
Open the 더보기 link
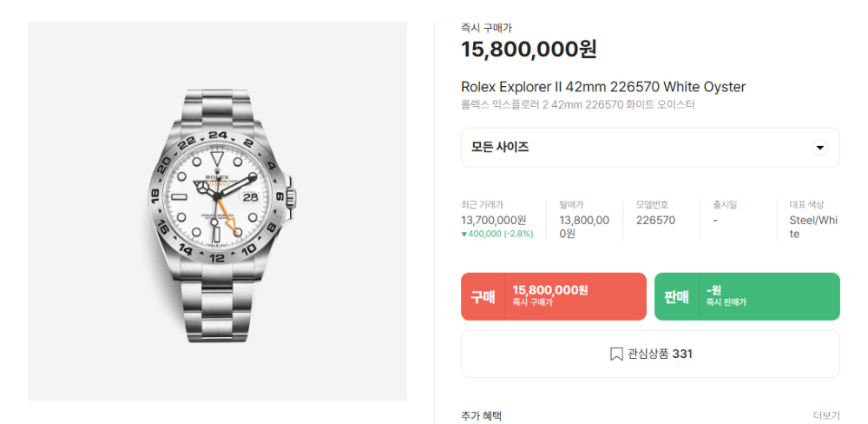pyautogui.click(x=826, y=416)
